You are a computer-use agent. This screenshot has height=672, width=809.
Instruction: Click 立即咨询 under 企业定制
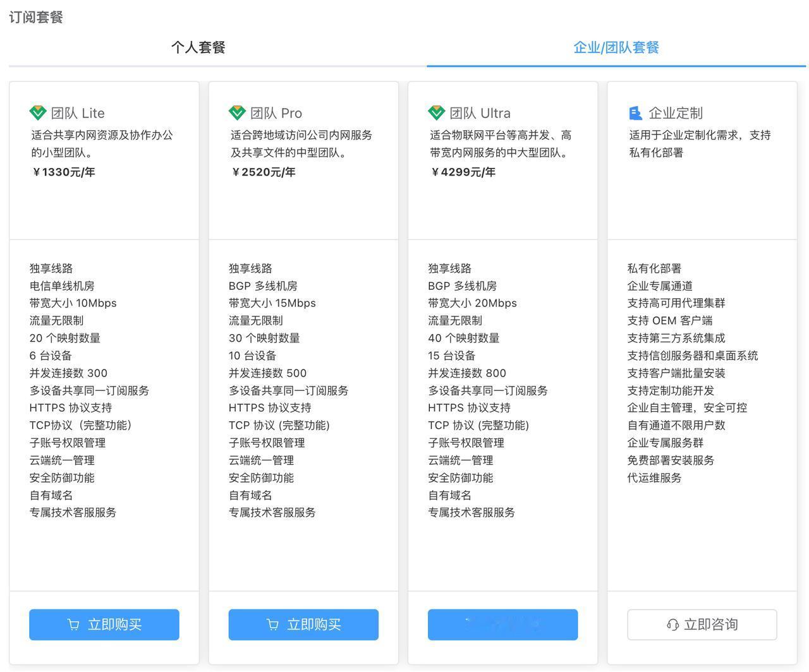tap(702, 624)
